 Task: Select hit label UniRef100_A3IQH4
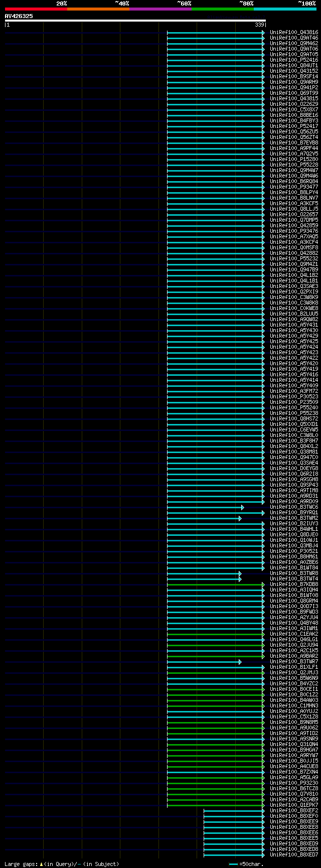294,590
